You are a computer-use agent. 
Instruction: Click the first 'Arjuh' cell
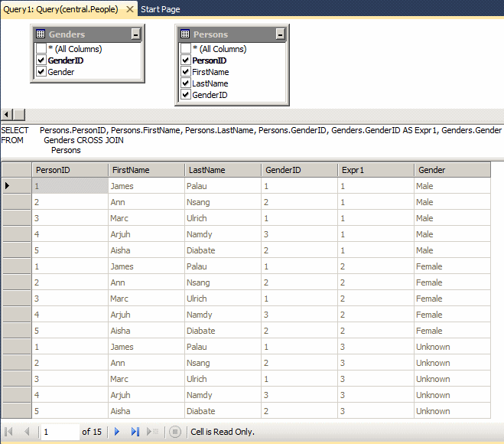pyautogui.click(x=147, y=234)
